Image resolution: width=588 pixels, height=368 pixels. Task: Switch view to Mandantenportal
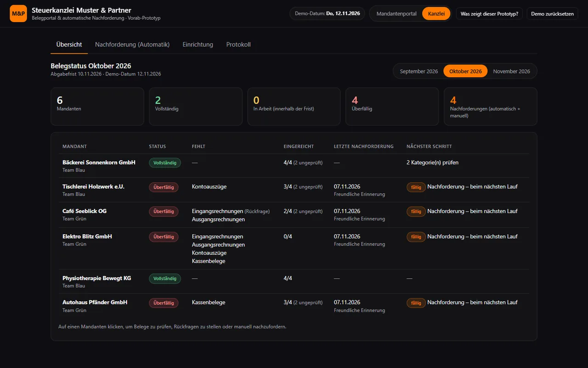coord(396,14)
